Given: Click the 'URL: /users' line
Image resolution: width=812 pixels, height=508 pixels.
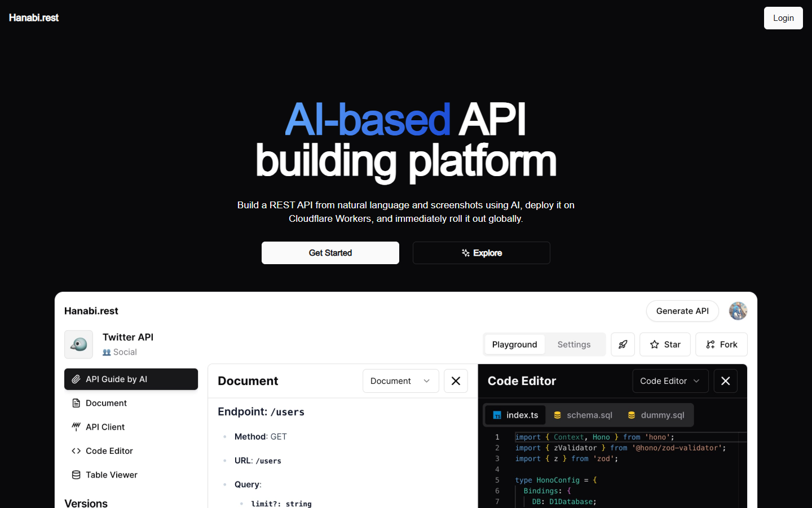Looking at the screenshot, I should point(258,461).
